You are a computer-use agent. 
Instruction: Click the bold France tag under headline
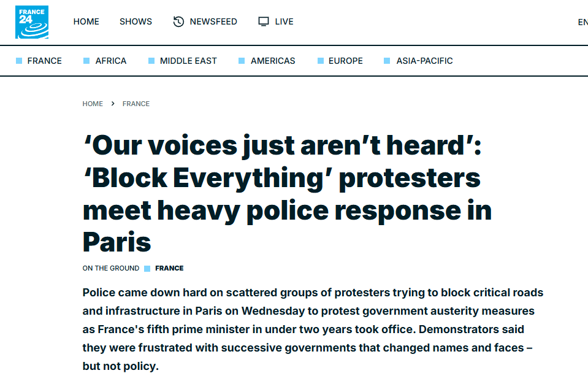pyautogui.click(x=169, y=268)
